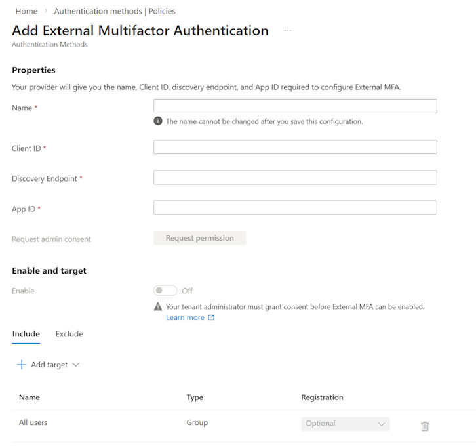
Task: Click the info icon below Name field
Action: 158,121
